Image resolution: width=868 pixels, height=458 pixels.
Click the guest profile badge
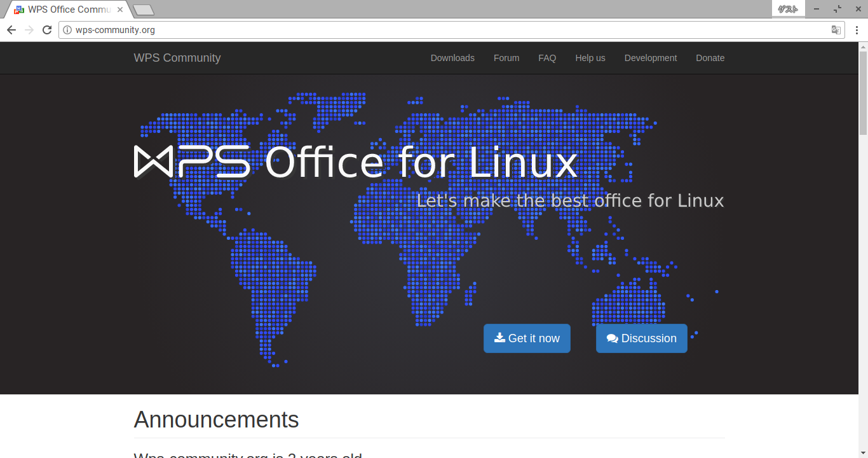pos(788,9)
